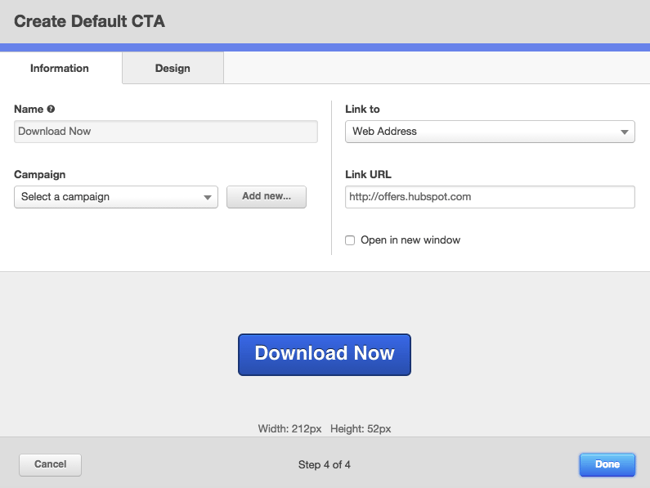
Task: Click the Width and Height dimensions text
Action: 324,429
